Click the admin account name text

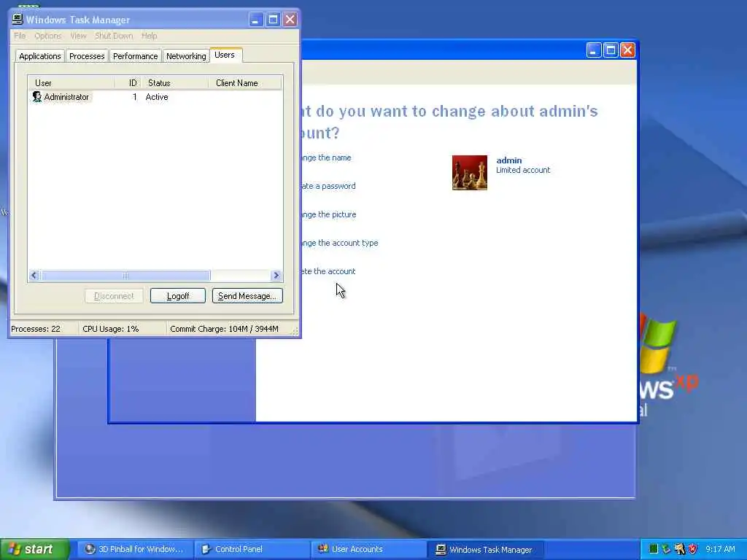[508, 160]
